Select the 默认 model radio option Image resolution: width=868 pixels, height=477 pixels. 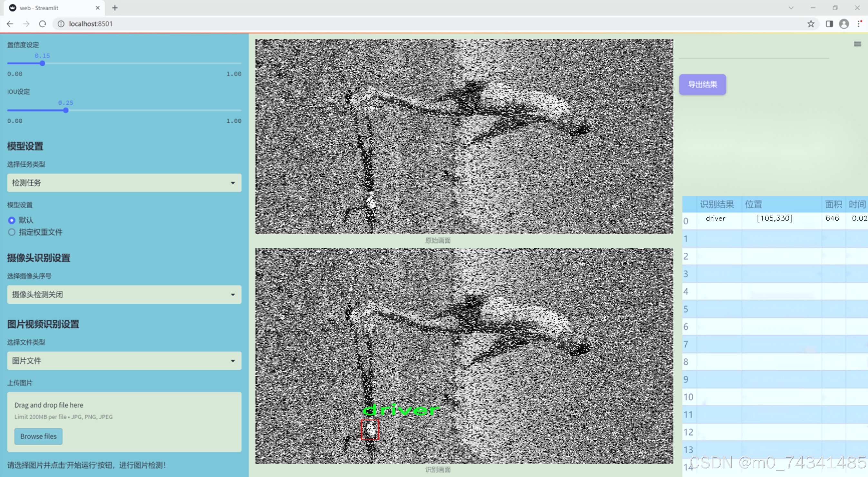[12, 220]
